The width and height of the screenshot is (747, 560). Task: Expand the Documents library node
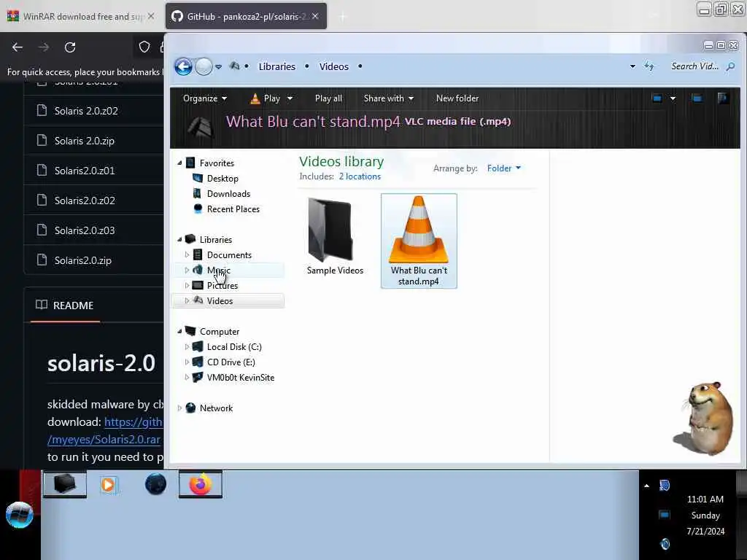pos(187,255)
